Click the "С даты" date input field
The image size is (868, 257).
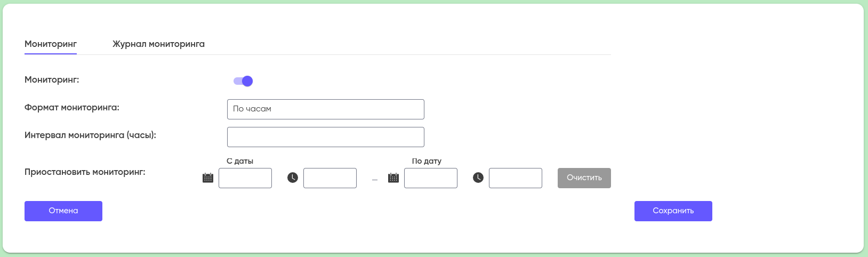click(x=245, y=178)
